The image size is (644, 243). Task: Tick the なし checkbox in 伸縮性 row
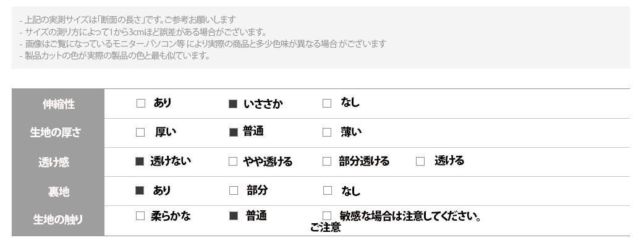coord(327,103)
